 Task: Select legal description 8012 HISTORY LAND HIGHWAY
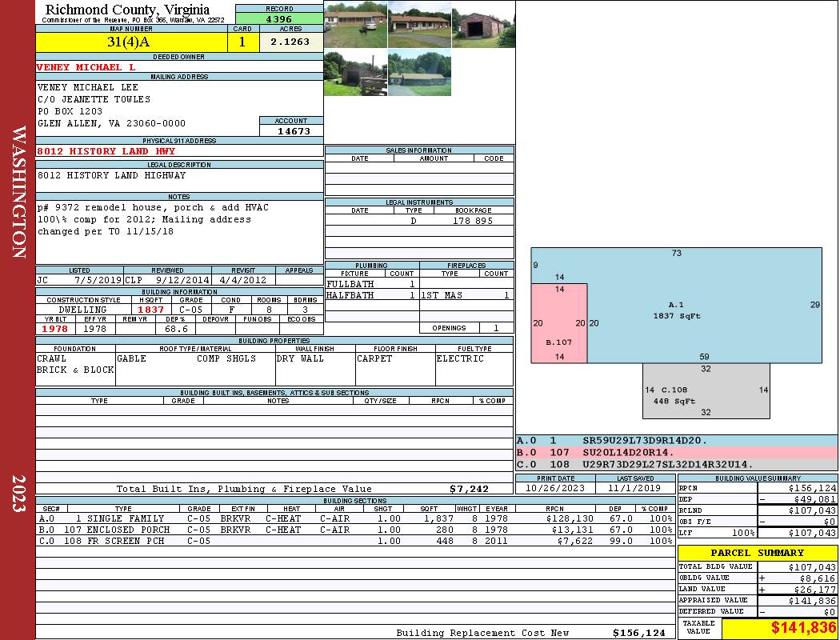[x=111, y=175]
